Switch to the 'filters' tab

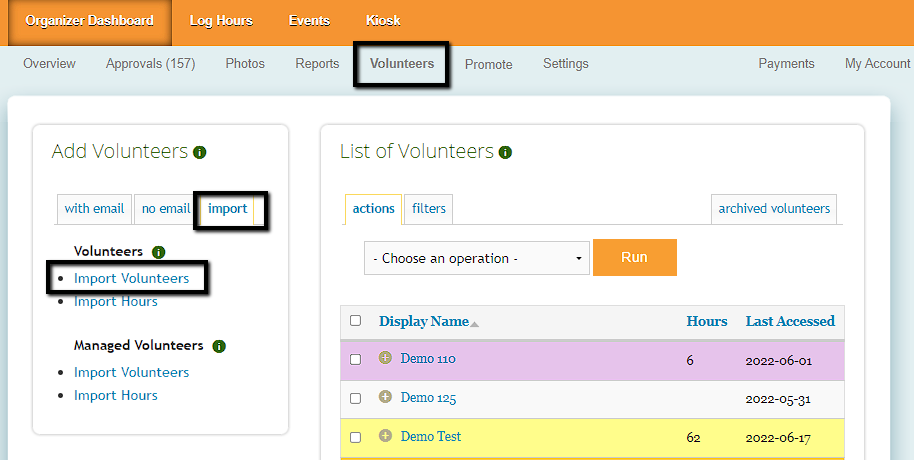click(428, 209)
